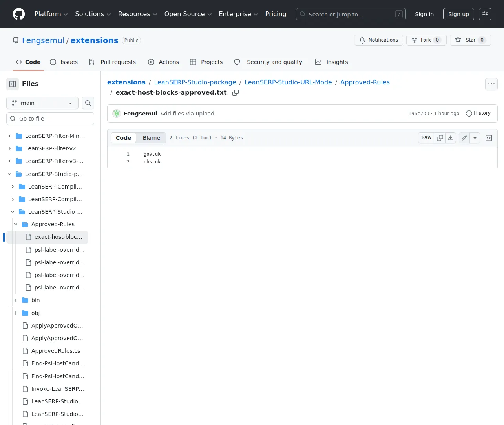The width and height of the screenshot is (504, 425).
Task: Open the Solutions menu
Action: 93,14
